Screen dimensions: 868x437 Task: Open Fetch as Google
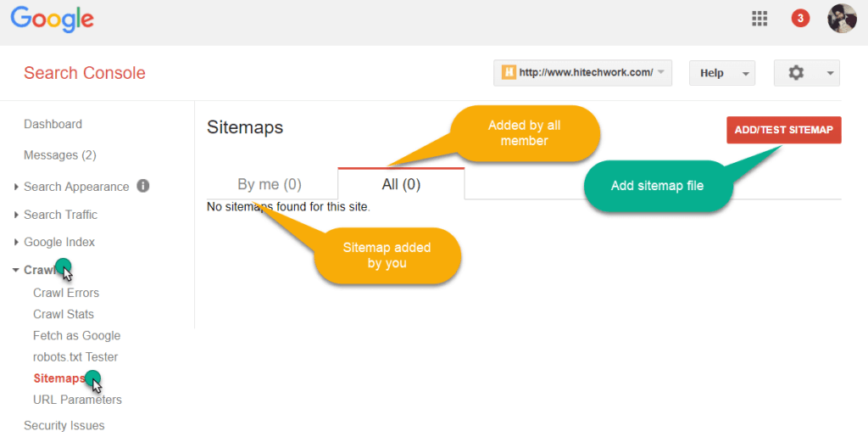[x=76, y=336]
